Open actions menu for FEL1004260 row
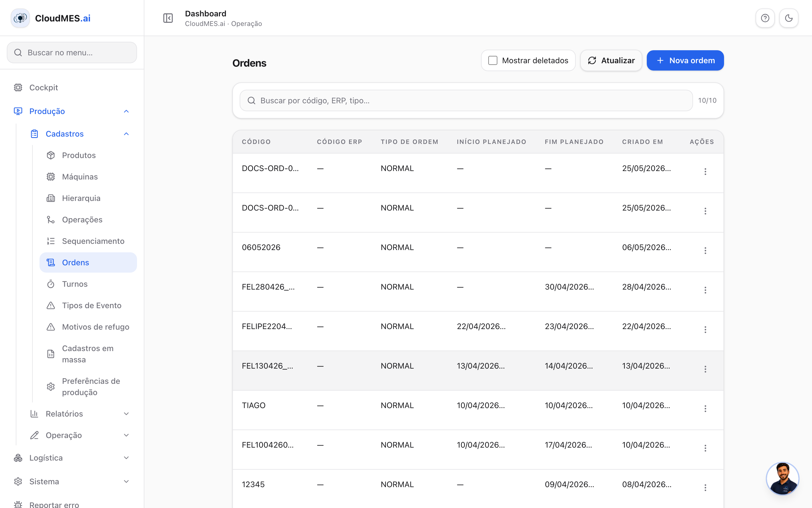Viewport: 812px width, 508px height. tap(705, 448)
